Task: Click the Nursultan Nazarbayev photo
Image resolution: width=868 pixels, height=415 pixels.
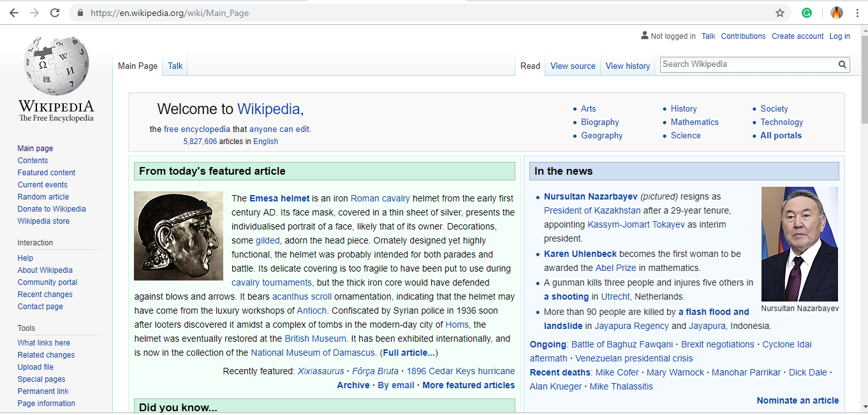Action: point(799,244)
